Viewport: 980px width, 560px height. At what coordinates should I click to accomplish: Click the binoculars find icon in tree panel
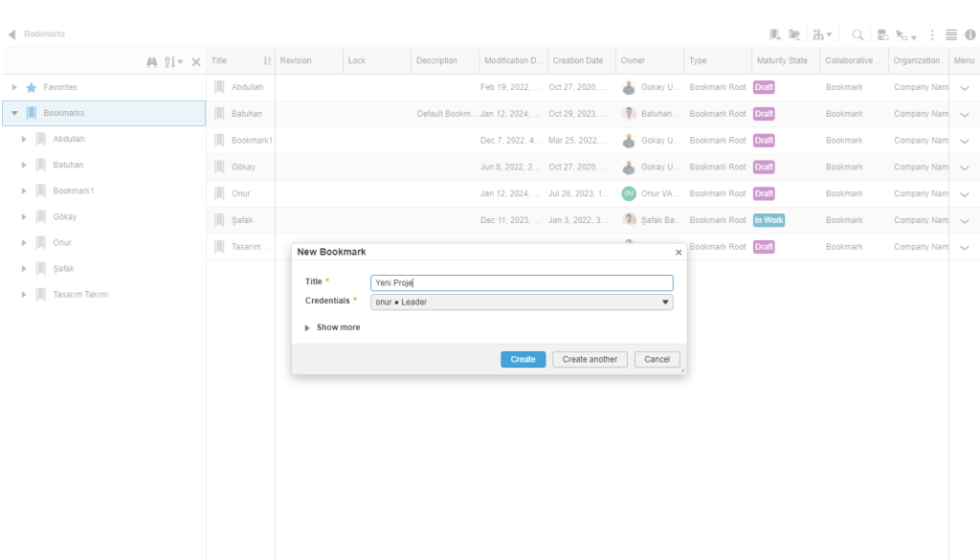(x=152, y=61)
